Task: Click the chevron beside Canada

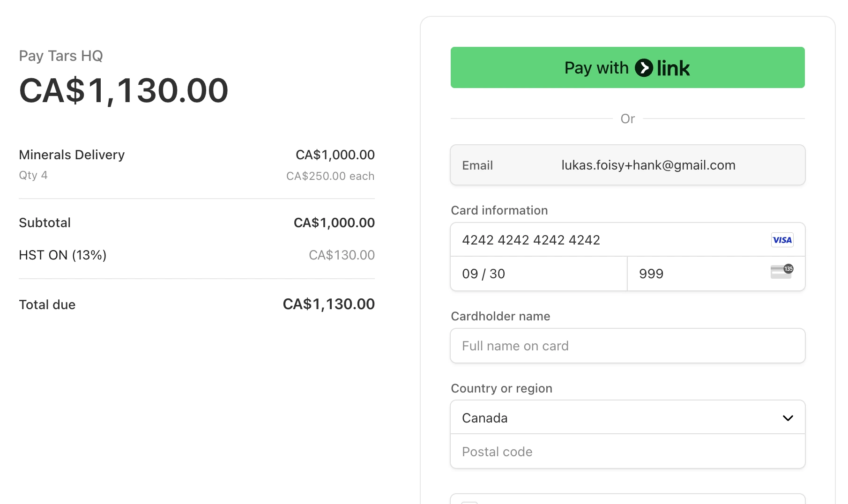Action: (x=788, y=418)
